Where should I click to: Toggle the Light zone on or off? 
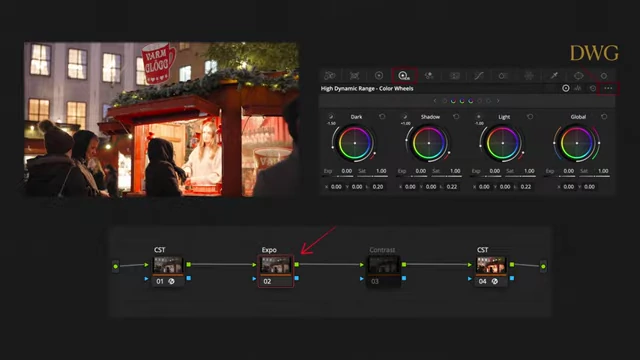coord(478,117)
